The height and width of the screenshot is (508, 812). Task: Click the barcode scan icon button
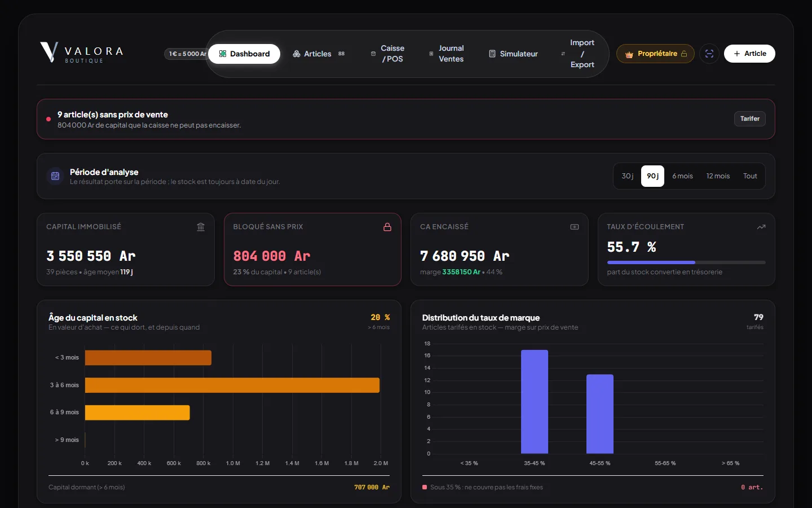(x=709, y=54)
